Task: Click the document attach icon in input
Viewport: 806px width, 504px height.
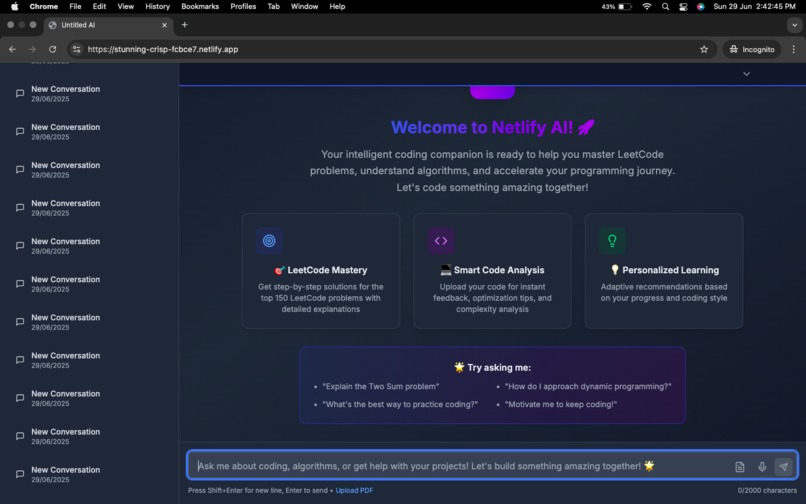Action: pos(740,466)
